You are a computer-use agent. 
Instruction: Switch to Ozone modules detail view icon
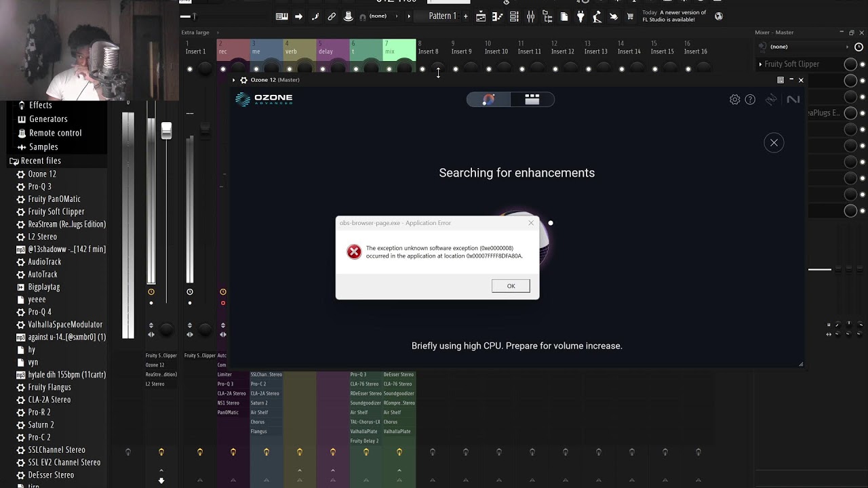[x=532, y=100]
